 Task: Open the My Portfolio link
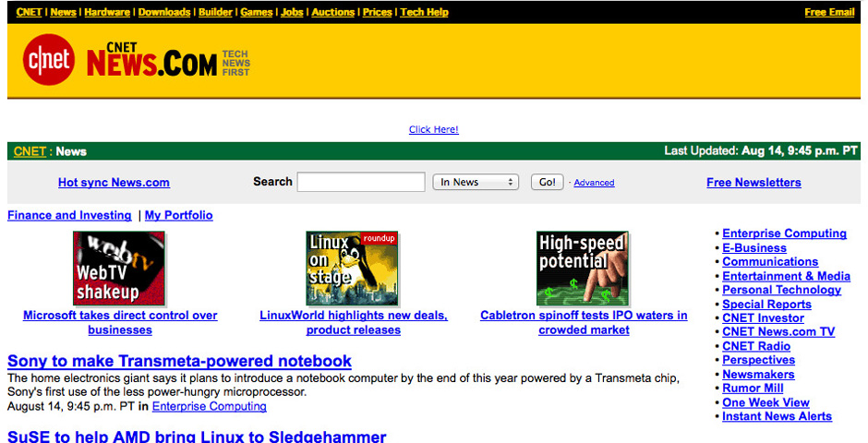(179, 215)
